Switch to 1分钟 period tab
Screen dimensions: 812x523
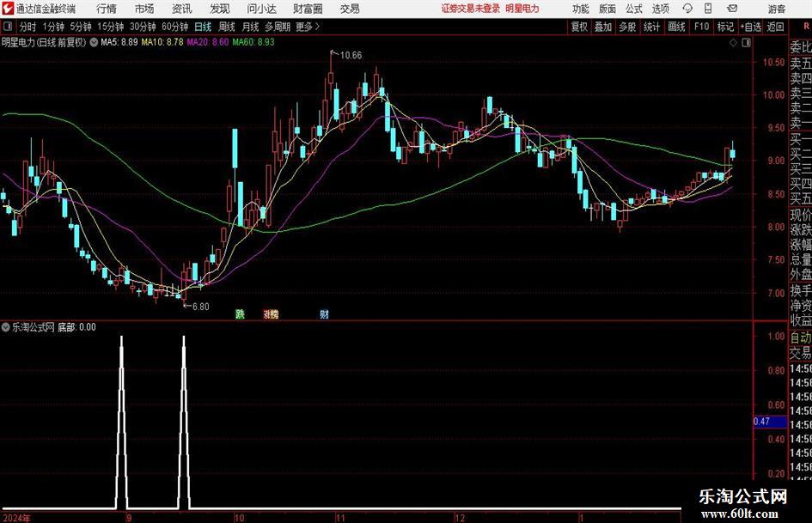point(53,27)
